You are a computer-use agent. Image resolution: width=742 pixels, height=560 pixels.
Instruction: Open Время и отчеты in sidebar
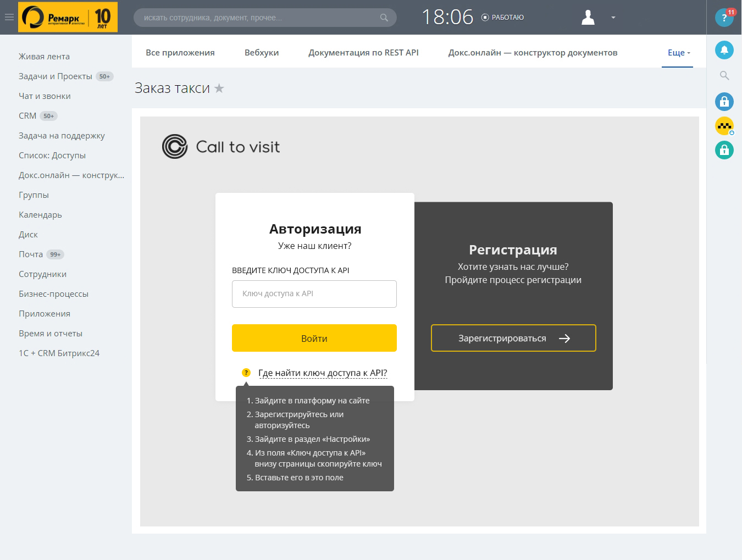click(51, 334)
